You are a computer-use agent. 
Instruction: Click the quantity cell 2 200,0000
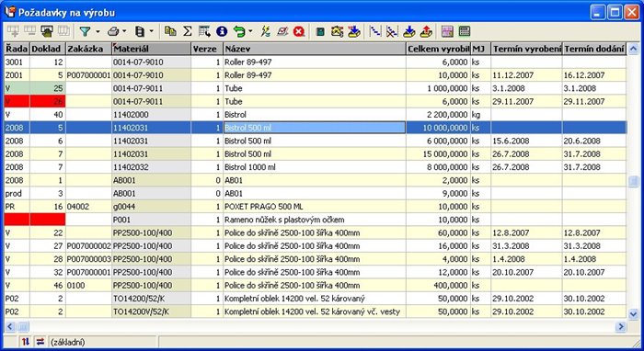click(438, 115)
